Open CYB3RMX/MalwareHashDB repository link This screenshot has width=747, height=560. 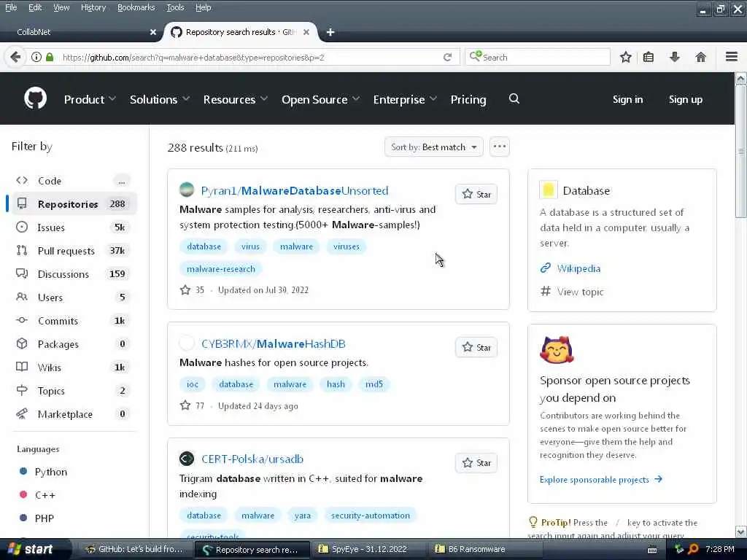pos(274,344)
